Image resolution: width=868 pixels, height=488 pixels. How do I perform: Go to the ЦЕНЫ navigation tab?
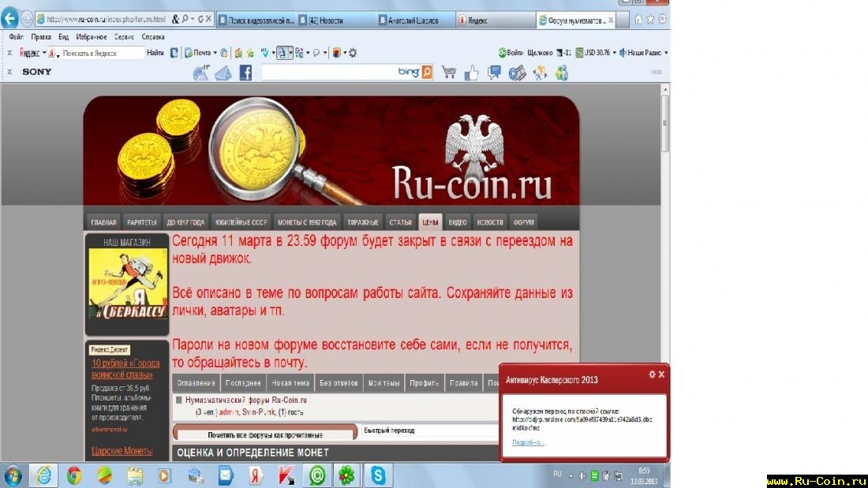click(430, 222)
